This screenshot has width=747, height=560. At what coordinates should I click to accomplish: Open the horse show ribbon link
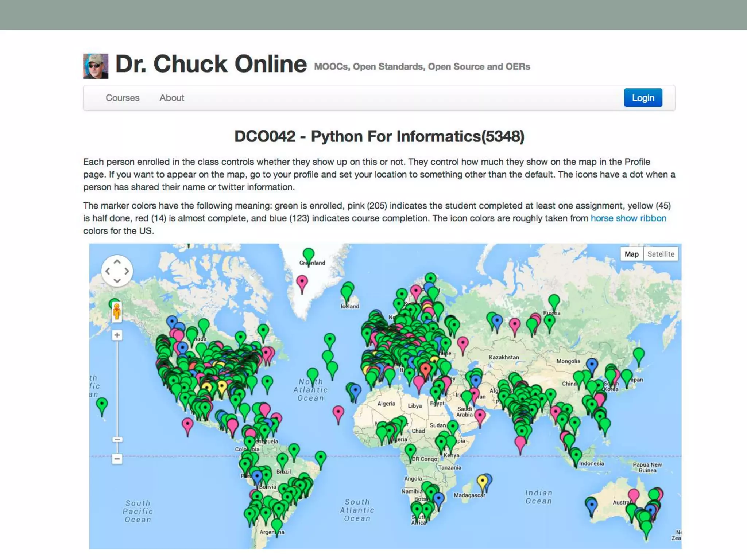pos(628,218)
